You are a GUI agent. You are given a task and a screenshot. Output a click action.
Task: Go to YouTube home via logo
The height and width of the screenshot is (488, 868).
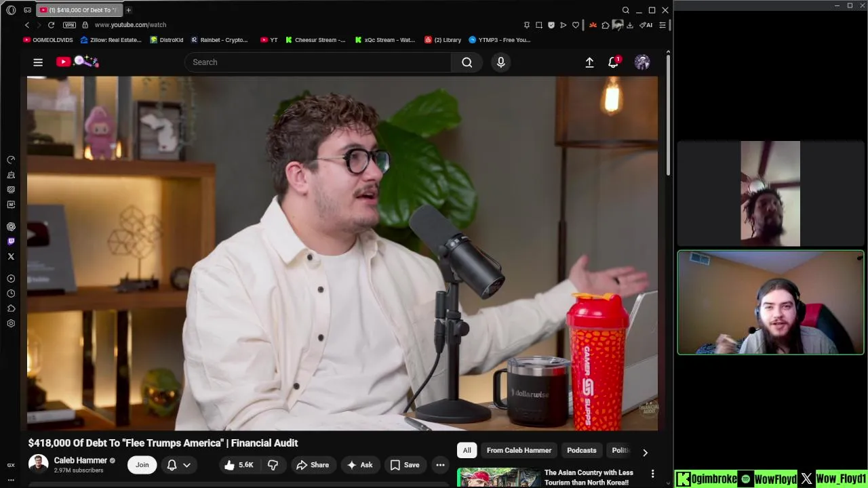[x=77, y=62]
